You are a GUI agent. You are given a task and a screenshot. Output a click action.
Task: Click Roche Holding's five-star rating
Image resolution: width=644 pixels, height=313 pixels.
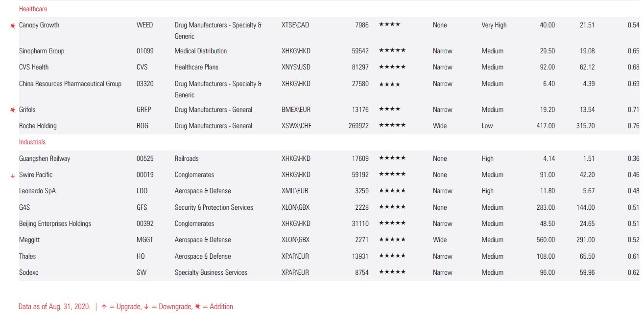392,126
